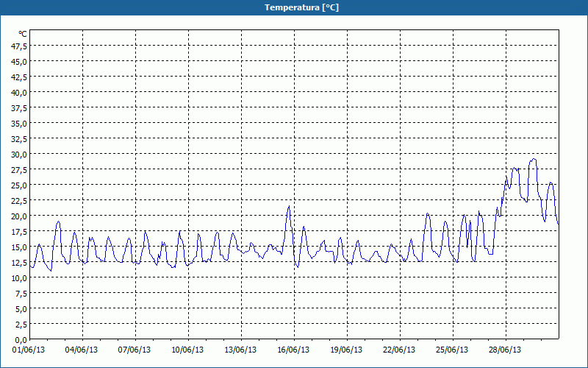Click the 16/06/13 date label
The image size is (588, 368).
click(293, 350)
